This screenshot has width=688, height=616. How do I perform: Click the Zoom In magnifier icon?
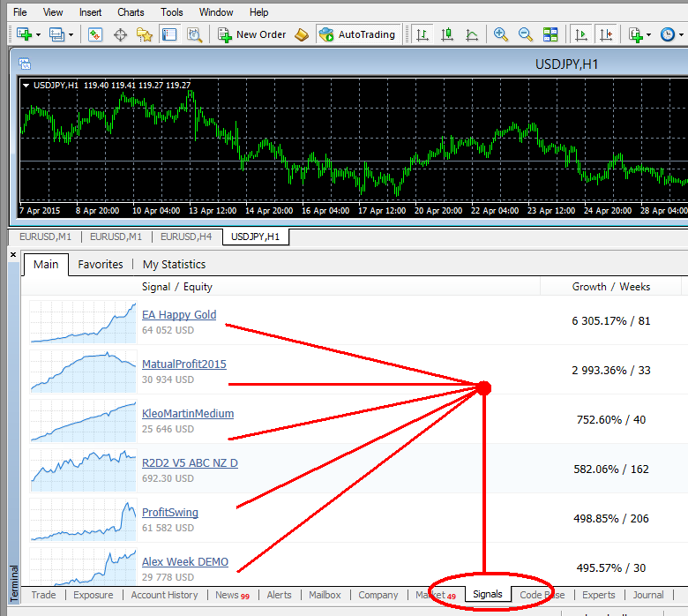pyautogui.click(x=501, y=34)
